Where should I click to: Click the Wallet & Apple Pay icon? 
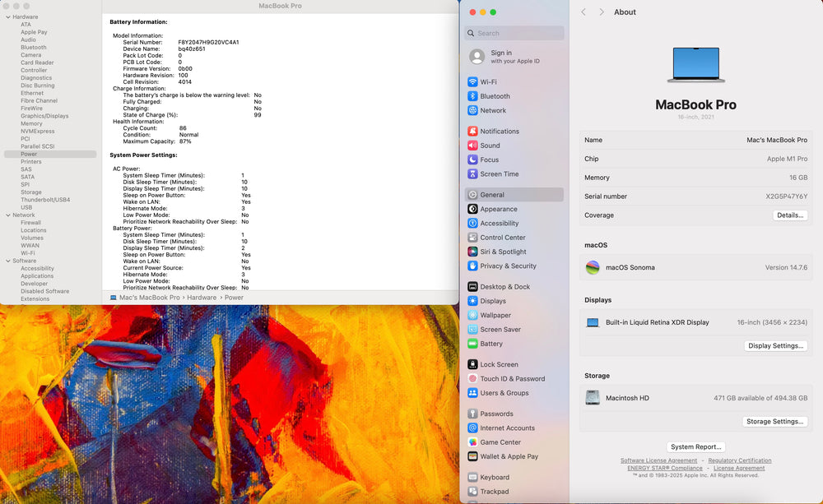coord(472,456)
